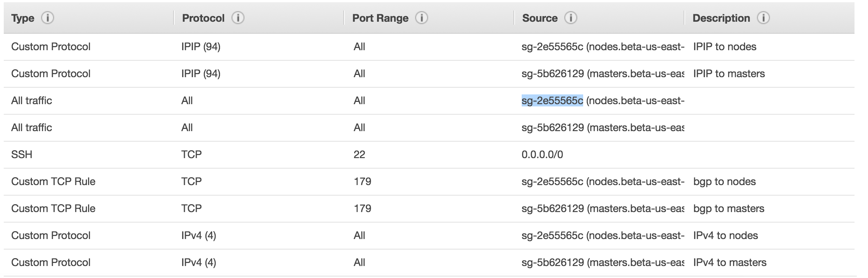The image size is (868, 278).
Task: Select 'bgp to nodes' description
Action: (724, 181)
